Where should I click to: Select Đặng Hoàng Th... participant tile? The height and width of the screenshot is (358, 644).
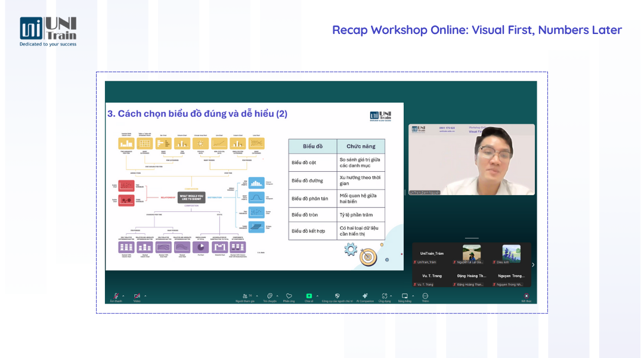point(472,276)
